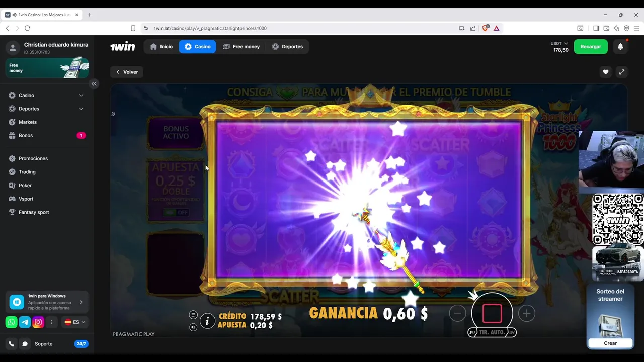Open Soporte link
Viewport: 644px width, 362px height.
pyautogui.click(x=43, y=344)
